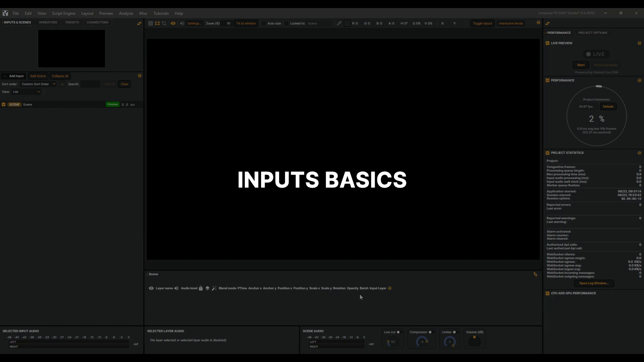This screenshot has width=644, height=362.
Task: Open the View List dropdown
Action: (26, 92)
